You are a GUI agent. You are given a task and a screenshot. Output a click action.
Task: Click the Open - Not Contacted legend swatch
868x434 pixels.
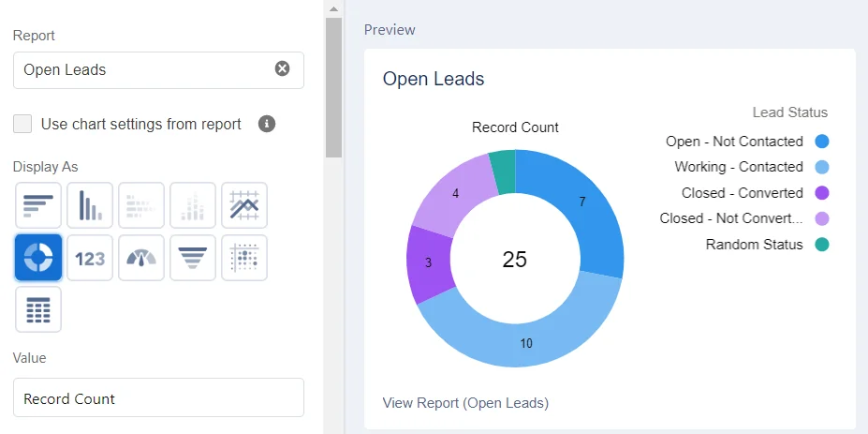(x=822, y=142)
